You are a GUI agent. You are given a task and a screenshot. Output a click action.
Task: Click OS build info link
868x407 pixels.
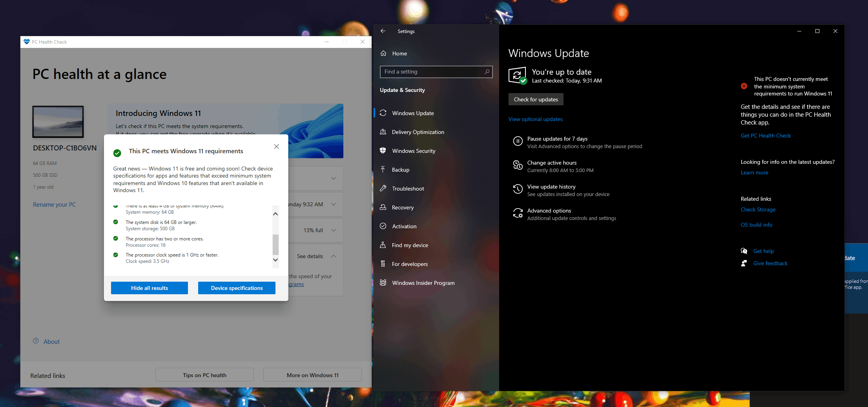(x=757, y=225)
